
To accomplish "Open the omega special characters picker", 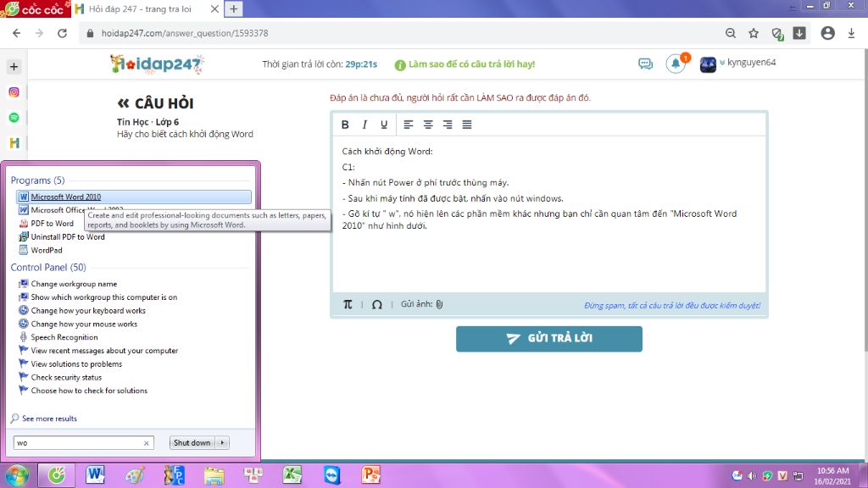I will [x=377, y=304].
